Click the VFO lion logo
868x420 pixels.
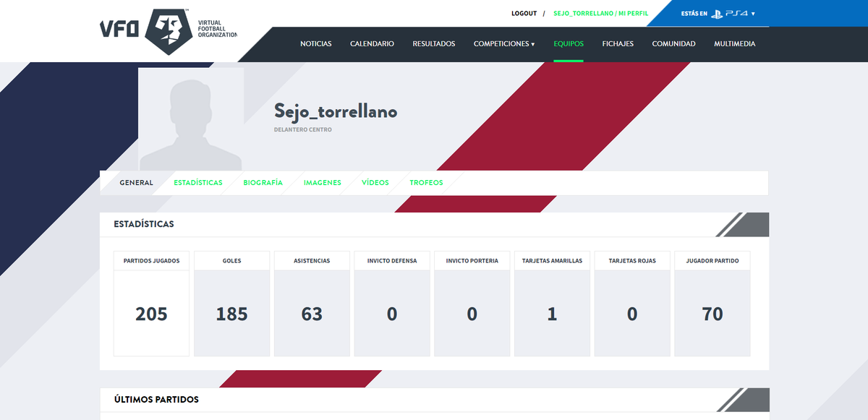coord(168,32)
